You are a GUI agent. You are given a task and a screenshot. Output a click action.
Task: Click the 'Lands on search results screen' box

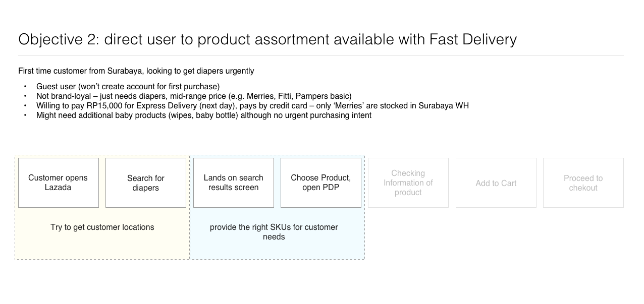click(x=233, y=183)
